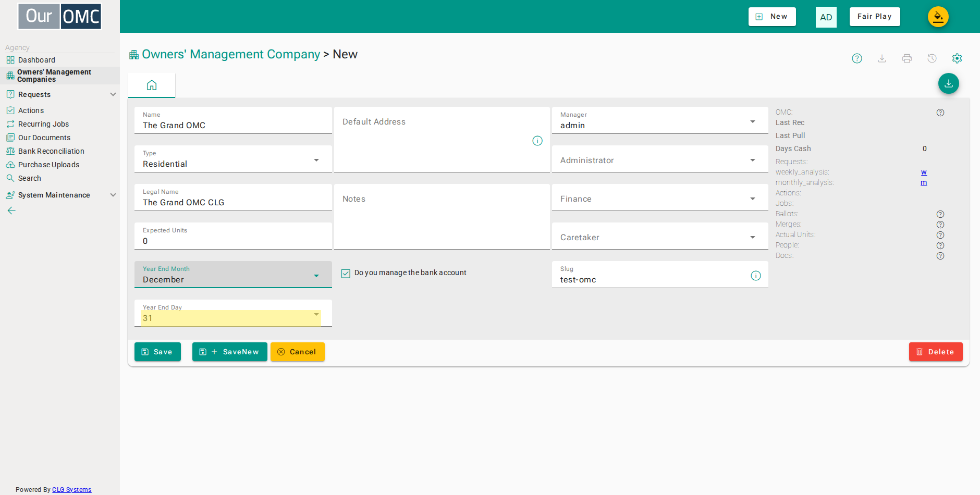980x495 pixels.
Task: Open the settings gear icon
Action: point(957,58)
